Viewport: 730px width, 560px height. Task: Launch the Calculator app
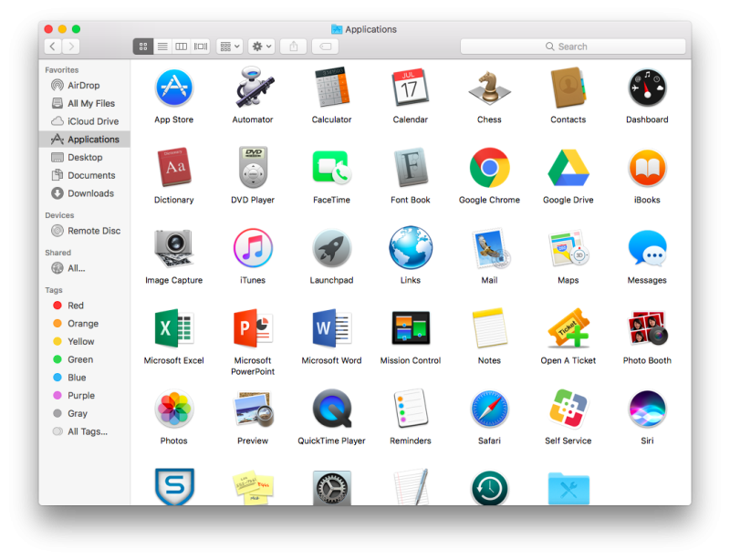(331, 88)
